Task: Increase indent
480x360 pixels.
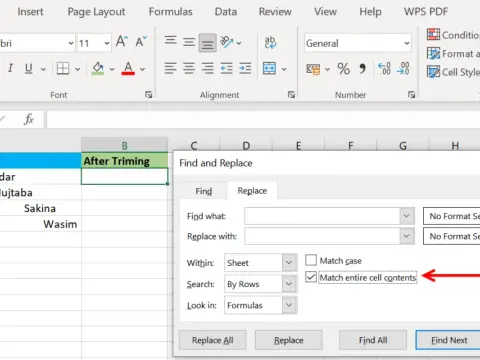Action: pos(245,68)
